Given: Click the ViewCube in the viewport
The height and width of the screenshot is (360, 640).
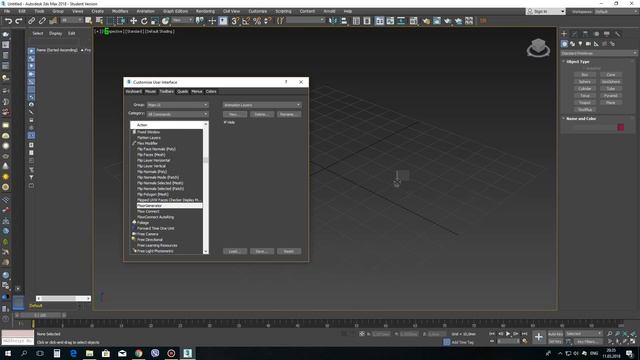Looking at the screenshot, I should [x=538, y=48].
